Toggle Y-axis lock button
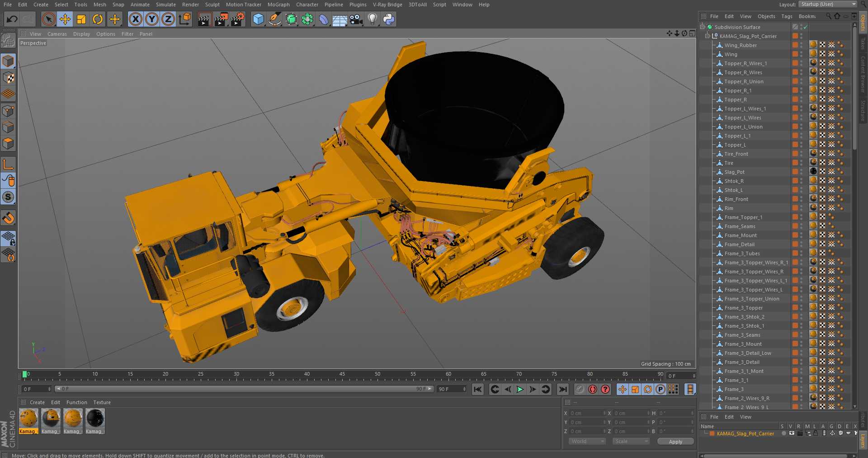 click(152, 19)
